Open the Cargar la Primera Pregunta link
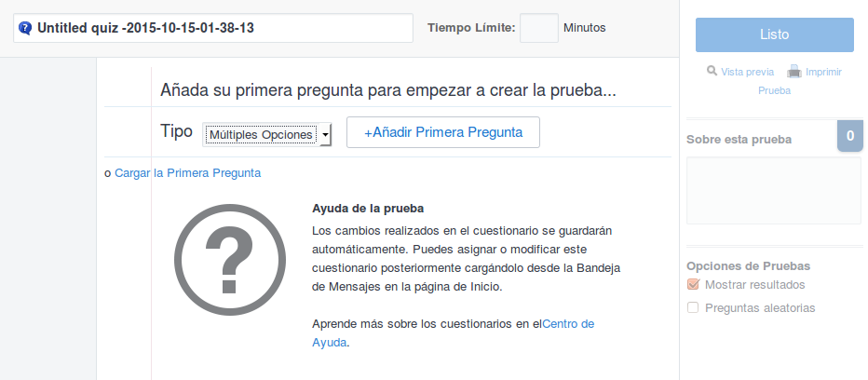 187,172
